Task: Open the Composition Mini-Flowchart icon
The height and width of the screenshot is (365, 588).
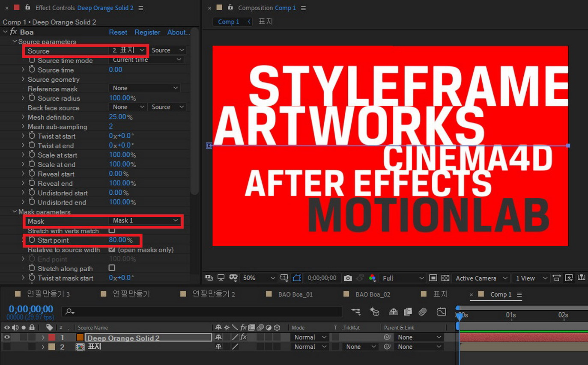Action: tap(356, 312)
